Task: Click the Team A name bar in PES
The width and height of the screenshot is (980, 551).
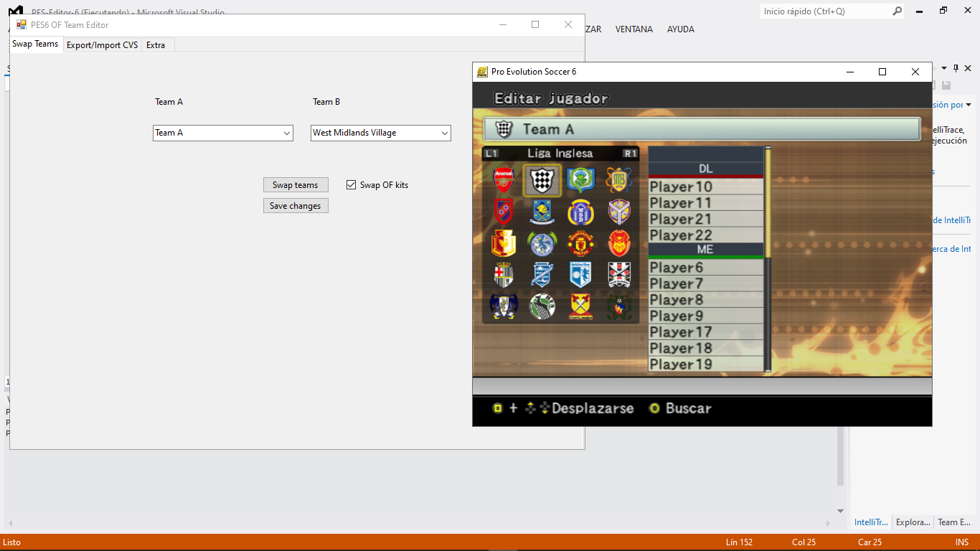Action: (702, 129)
